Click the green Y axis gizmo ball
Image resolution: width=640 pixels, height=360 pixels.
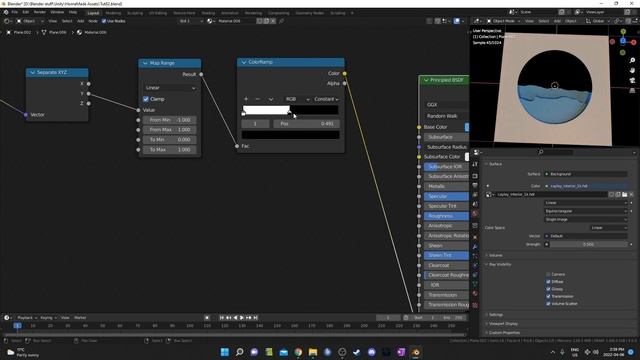point(623,31)
